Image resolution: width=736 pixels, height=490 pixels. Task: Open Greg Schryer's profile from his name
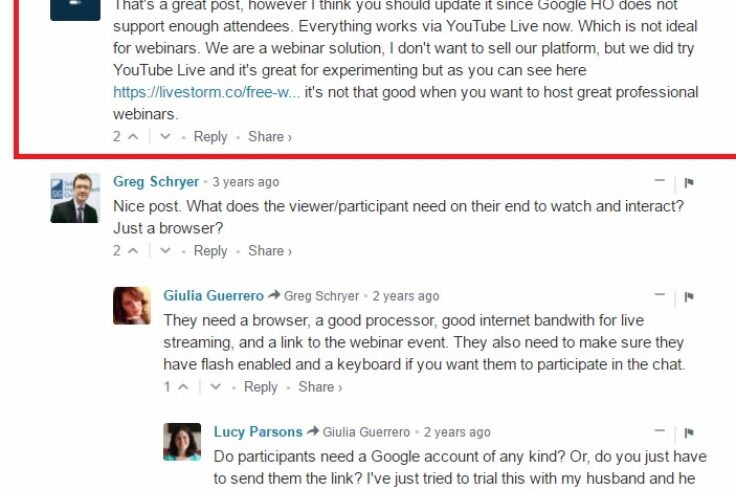pyautogui.click(x=155, y=182)
